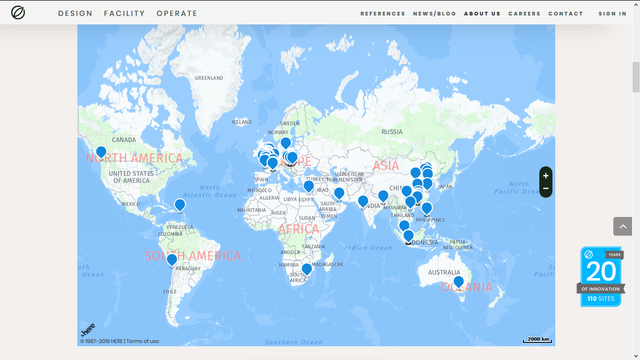Zoom out the map with minus button
This screenshot has width=640, height=360.
(545, 189)
